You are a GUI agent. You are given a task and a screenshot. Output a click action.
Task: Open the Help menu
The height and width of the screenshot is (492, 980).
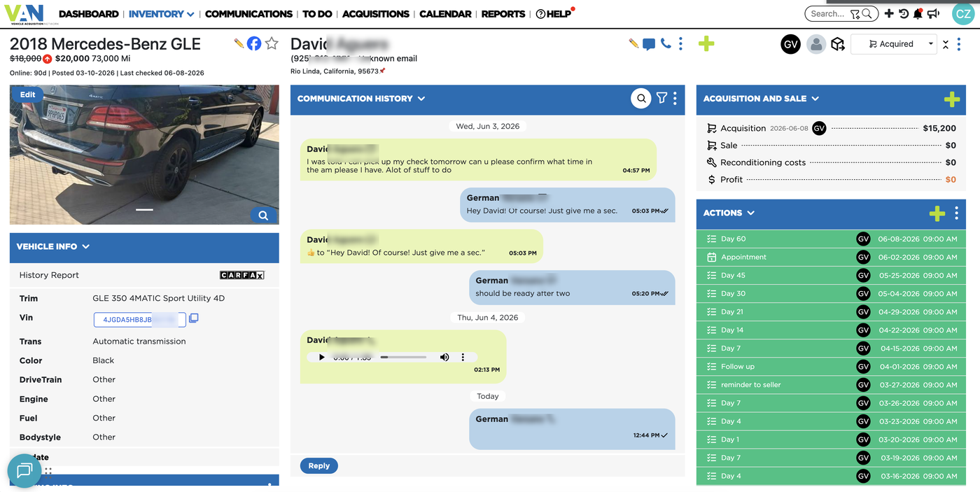click(553, 13)
